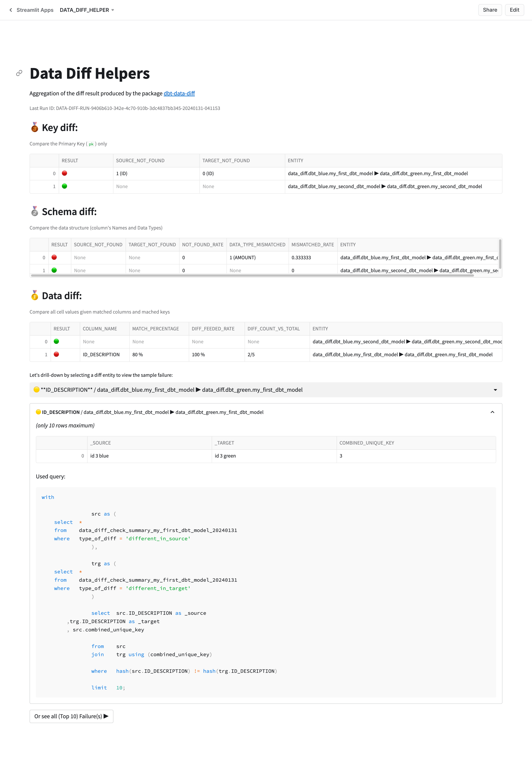Click Or see all Top 10 Failures button
This screenshot has height=782, width=532.
(71, 716)
